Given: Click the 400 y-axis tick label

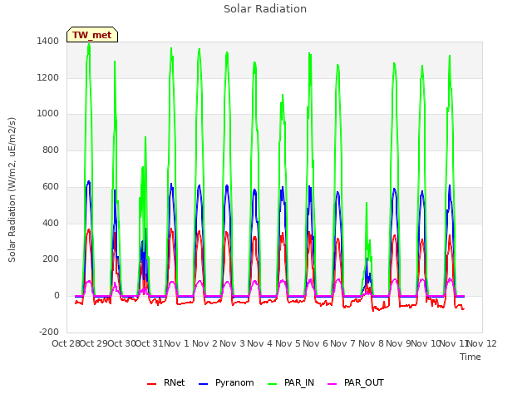Looking at the screenshot, I should coord(51,224).
